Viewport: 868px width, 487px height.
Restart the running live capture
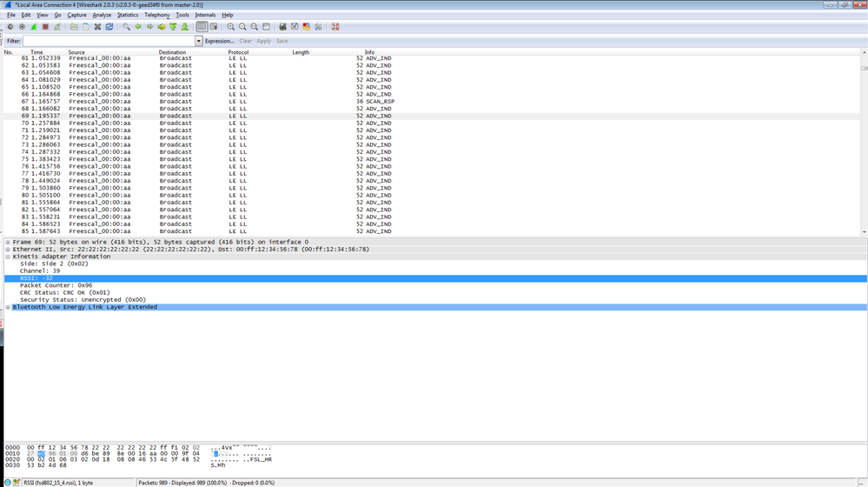coord(57,27)
